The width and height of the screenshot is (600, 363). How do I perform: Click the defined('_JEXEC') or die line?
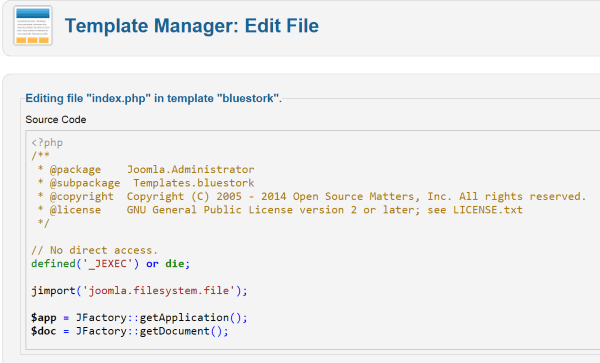click(x=111, y=264)
